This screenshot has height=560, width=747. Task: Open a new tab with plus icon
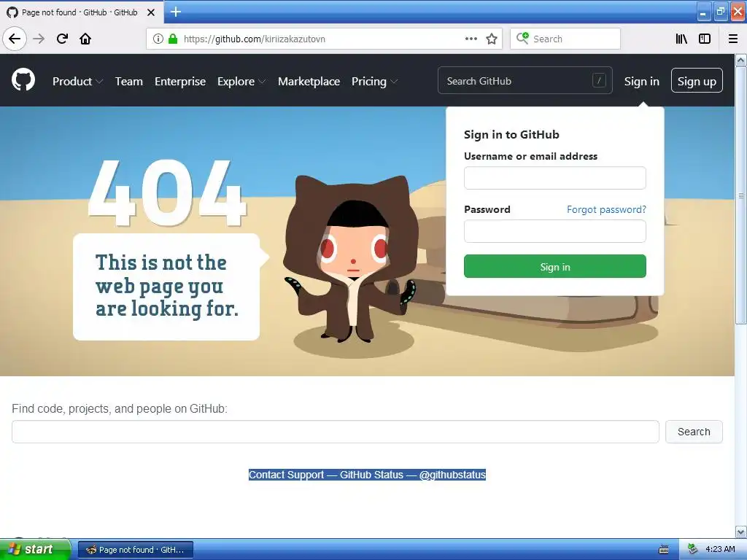176,12
